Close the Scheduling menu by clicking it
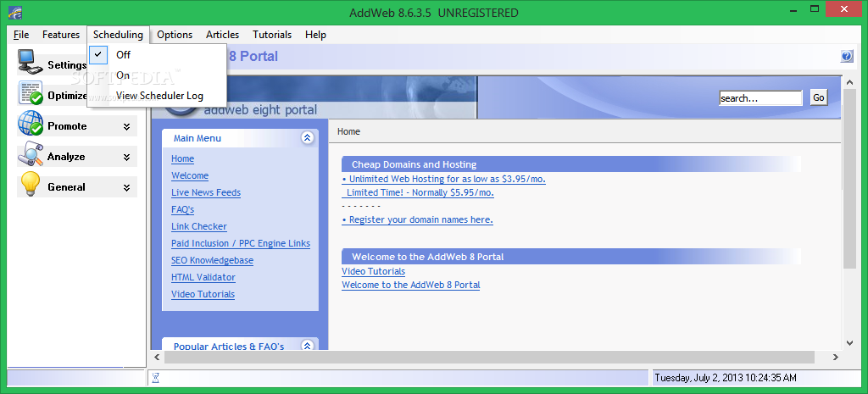Image resolution: width=868 pixels, height=394 pixels. (118, 34)
